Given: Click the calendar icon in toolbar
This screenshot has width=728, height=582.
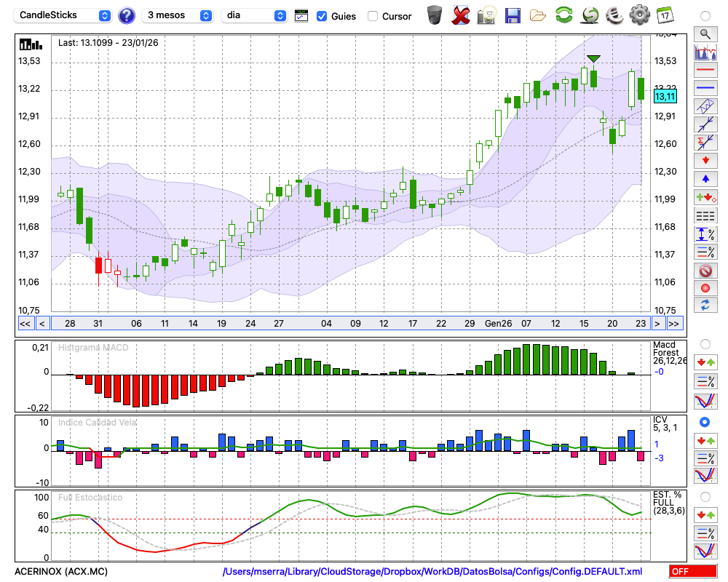Looking at the screenshot, I should tap(664, 15).
